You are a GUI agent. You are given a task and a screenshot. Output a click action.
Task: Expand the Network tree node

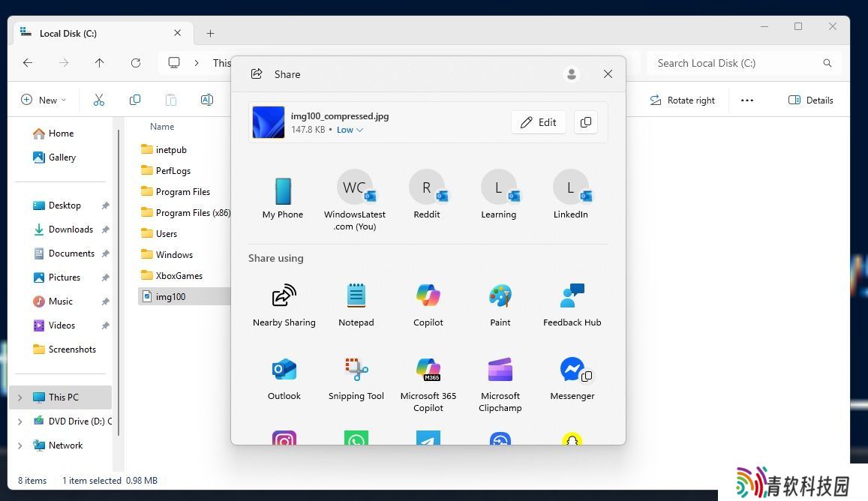click(20, 445)
